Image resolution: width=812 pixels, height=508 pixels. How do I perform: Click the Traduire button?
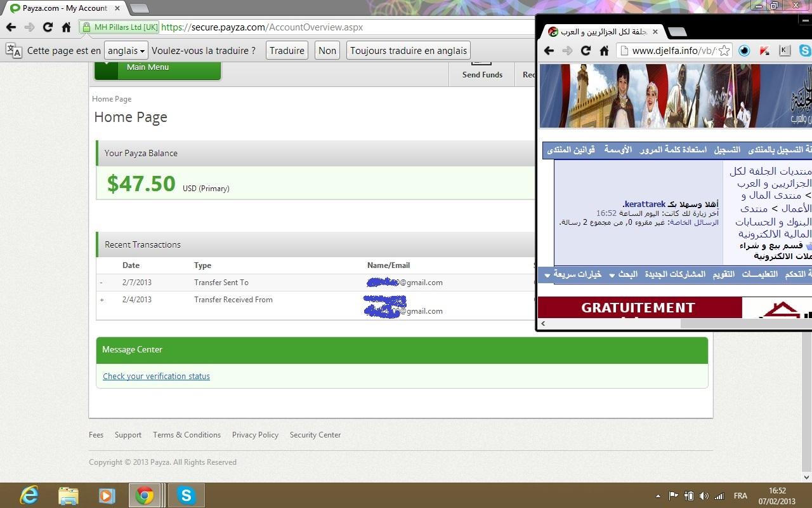pyautogui.click(x=287, y=51)
